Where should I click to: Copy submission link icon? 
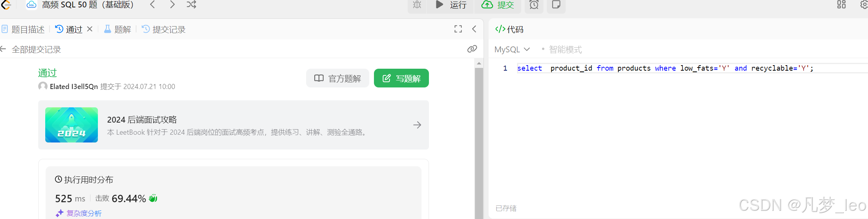click(x=472, y=49)
